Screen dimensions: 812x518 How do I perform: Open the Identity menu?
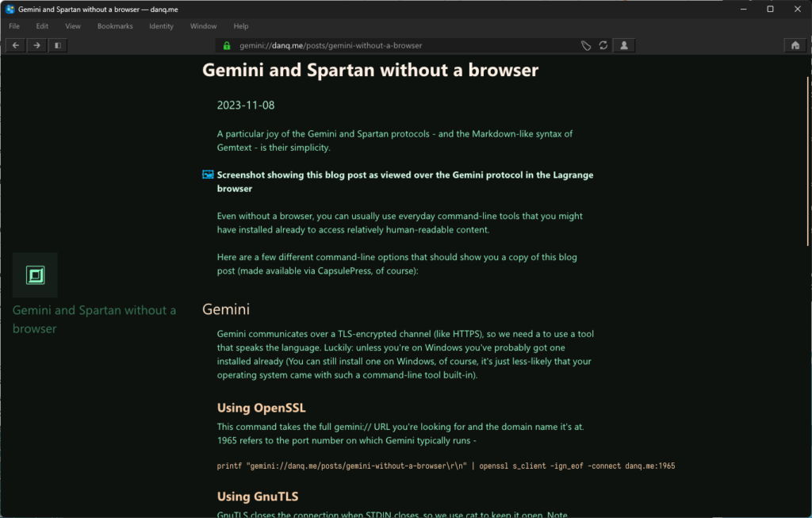(x=161, y=25)
